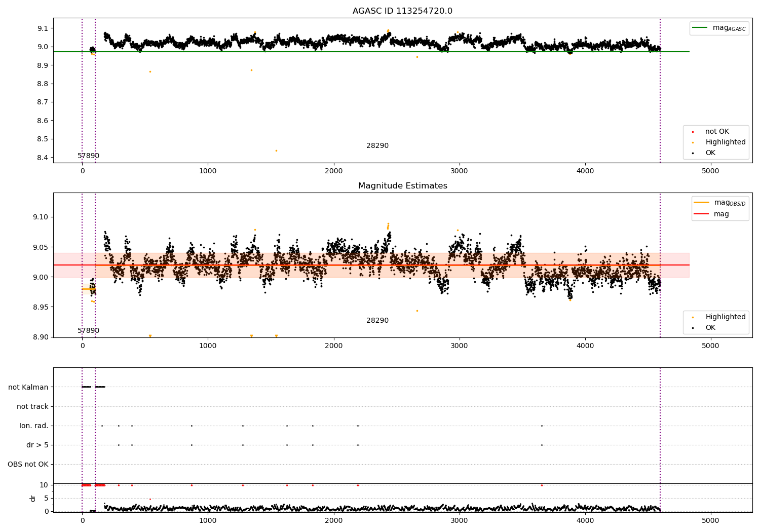Click the 'Magnitude Estimates' subplot title

(402, 186)
